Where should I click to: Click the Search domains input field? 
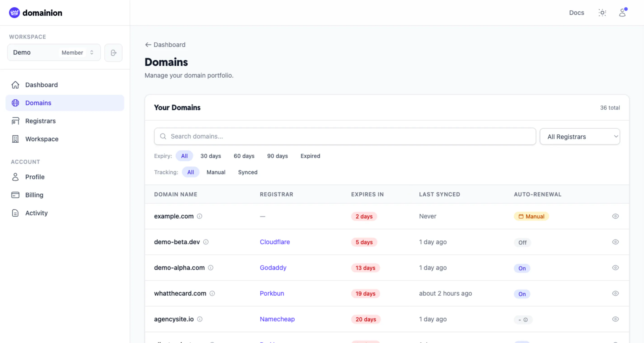pos(345,136)
